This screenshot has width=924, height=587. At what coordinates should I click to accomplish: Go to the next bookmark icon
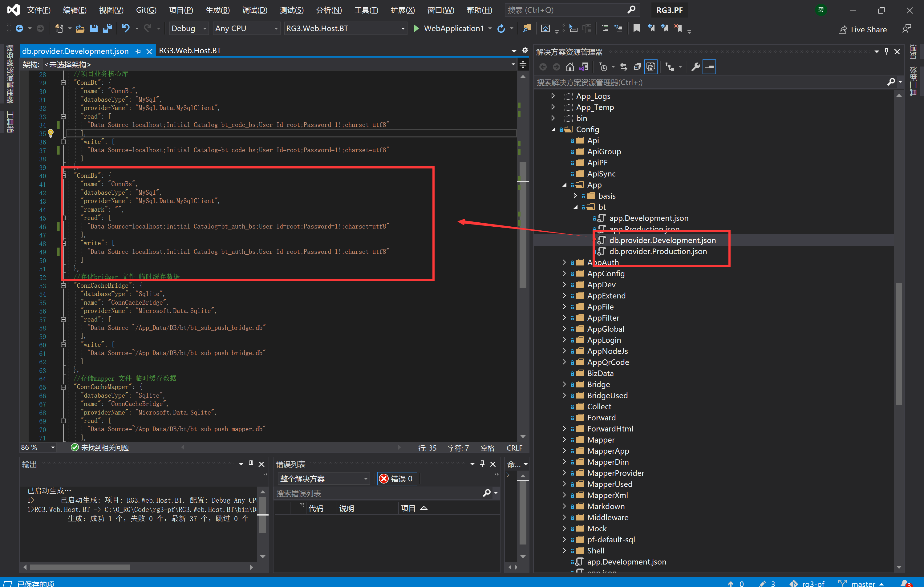pyautogui.click(x=665, y=28)
